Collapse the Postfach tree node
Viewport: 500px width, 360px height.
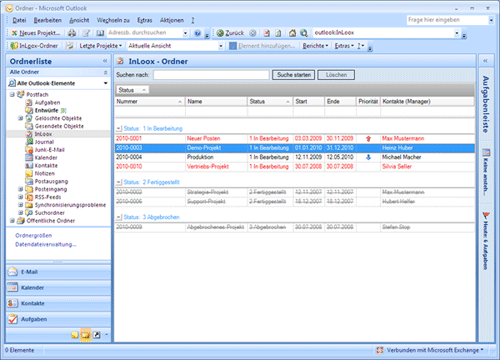pyautogui.click(x=12, y=95)
